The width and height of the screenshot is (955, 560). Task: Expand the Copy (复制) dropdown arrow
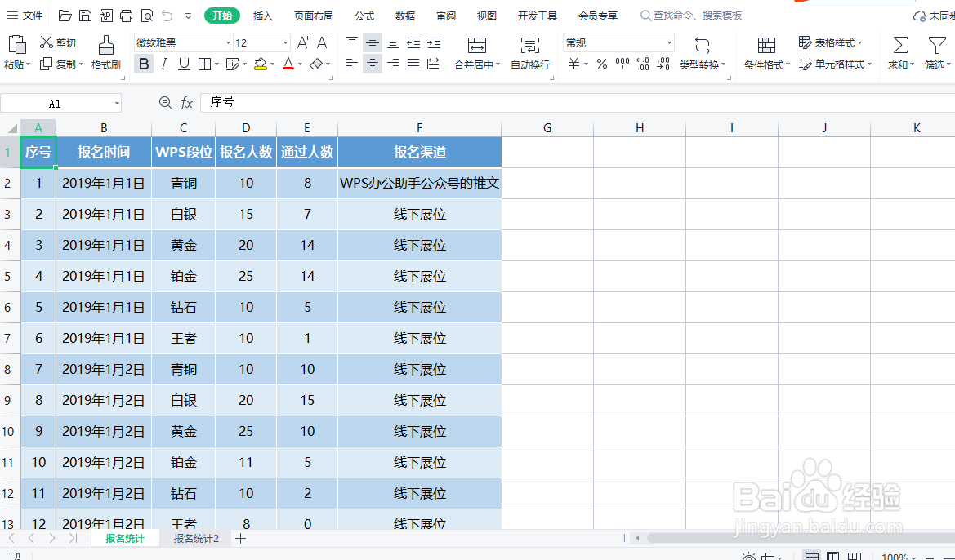point(80,64)
